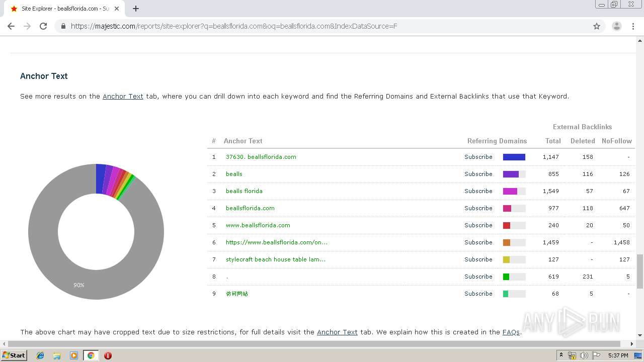Click the '37630. beallsflorida.com' anchor link
The image size is (644, 362).
click(x=261, y=157)
